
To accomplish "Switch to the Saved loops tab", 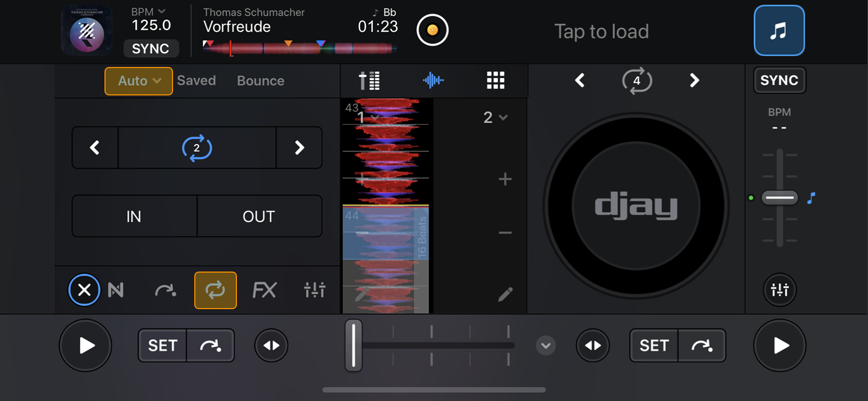I will 196,81.
